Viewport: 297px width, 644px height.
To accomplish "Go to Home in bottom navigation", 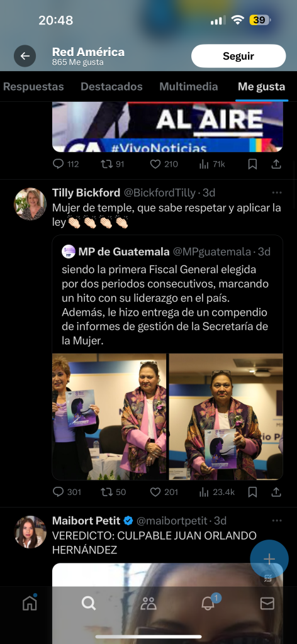I will [x=30, y=602].
